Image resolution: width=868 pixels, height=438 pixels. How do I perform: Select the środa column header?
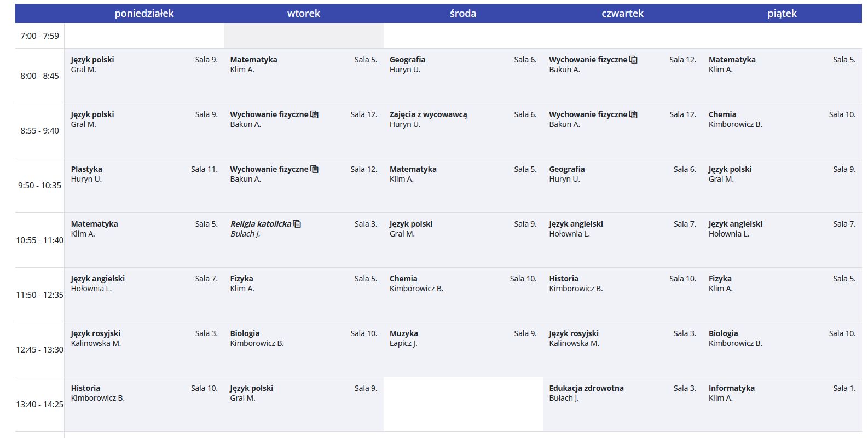[463, 14]
